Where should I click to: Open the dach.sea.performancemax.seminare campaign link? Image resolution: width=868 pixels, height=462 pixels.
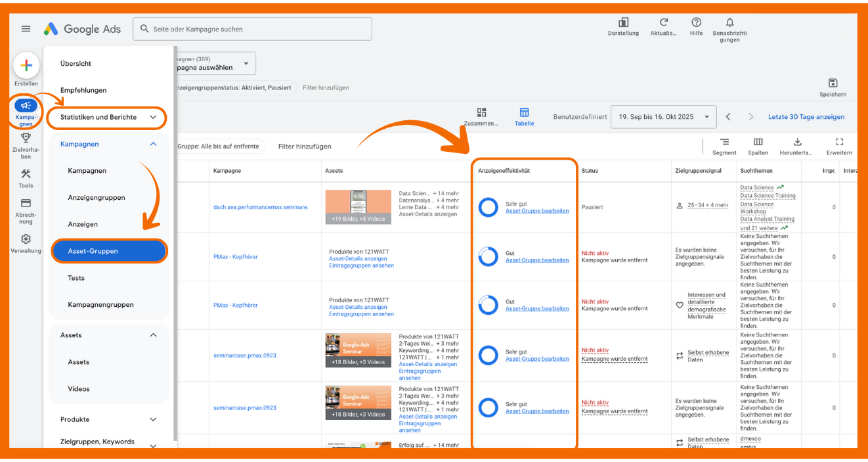click(261, 207)
